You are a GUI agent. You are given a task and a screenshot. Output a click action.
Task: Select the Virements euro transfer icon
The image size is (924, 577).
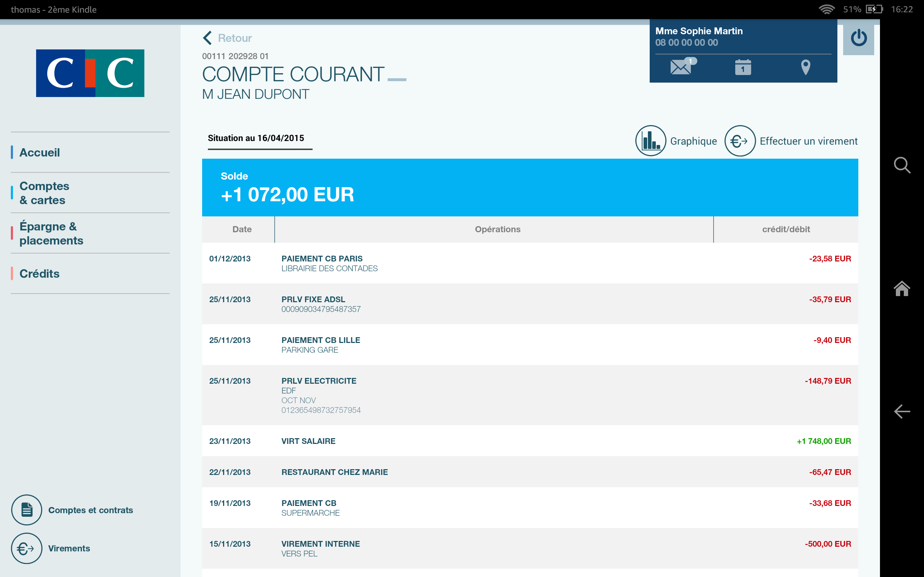26,549
